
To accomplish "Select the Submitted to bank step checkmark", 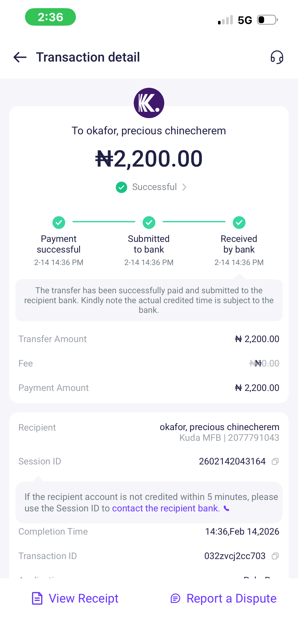I will point(149,223).
